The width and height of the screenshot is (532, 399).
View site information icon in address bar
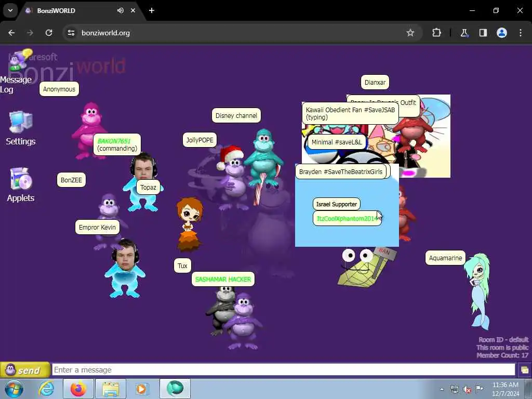coord(71,33)
